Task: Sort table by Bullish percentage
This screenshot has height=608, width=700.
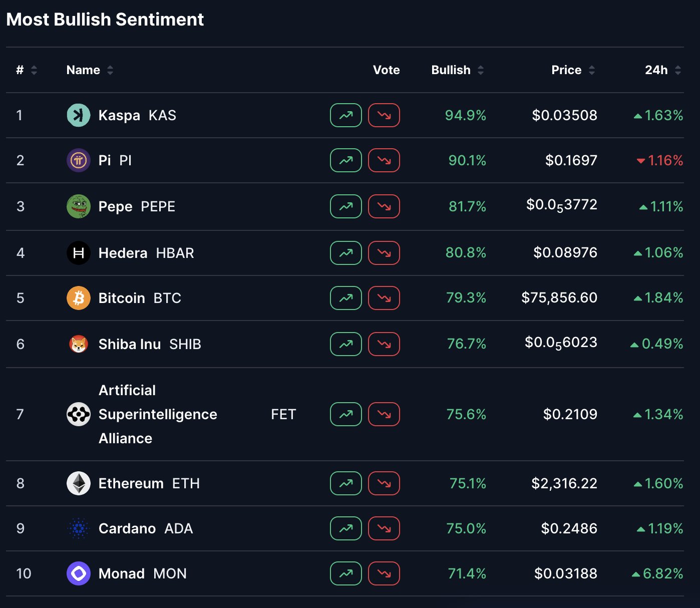Action: pos(457,70)
